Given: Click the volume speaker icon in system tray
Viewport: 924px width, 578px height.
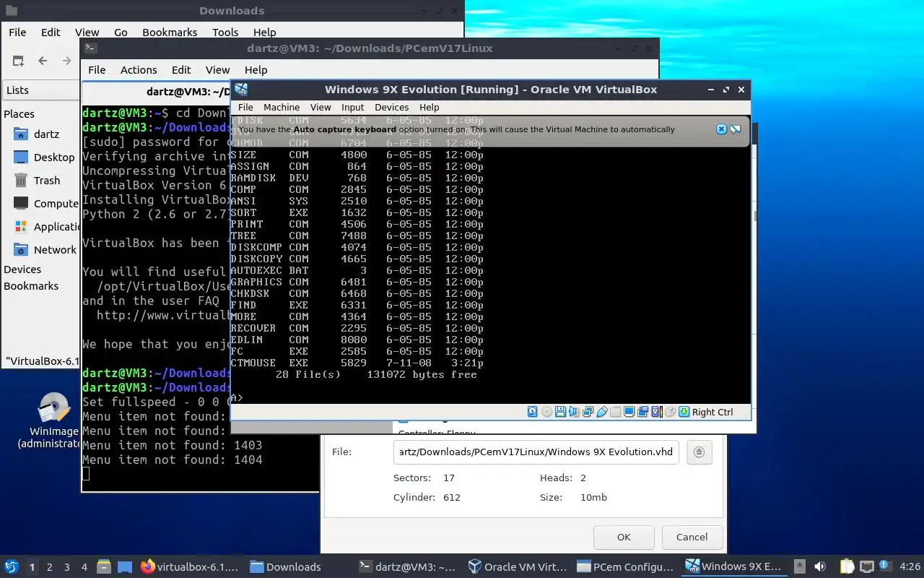Looking at the screenshot, I should pyautogui.click(x=820, y=567).
